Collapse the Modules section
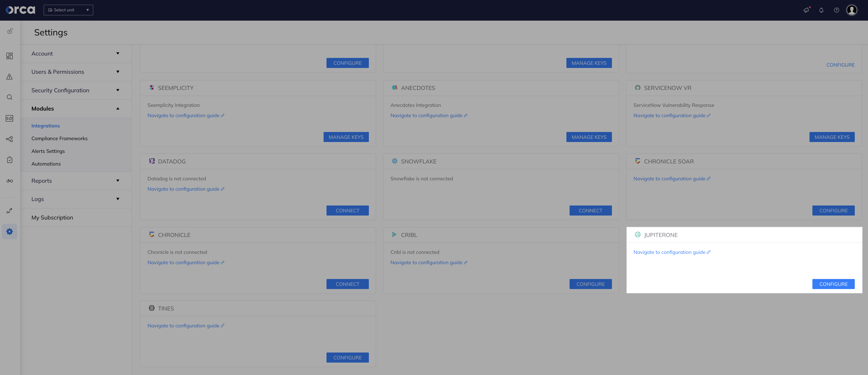Image resolution: width=868 pixels, height=375 pixels. click(75, 108)
